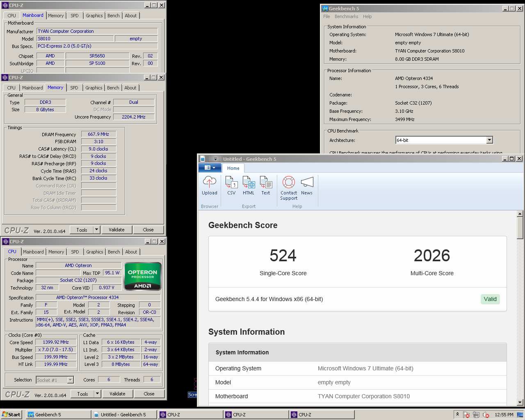
Task: Open the CPU tab in the CPU-Z Mainboard window
Action: click(12, 16)
